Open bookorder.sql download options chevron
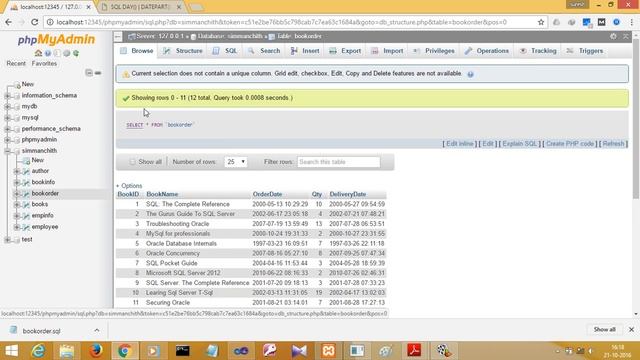 97,330
